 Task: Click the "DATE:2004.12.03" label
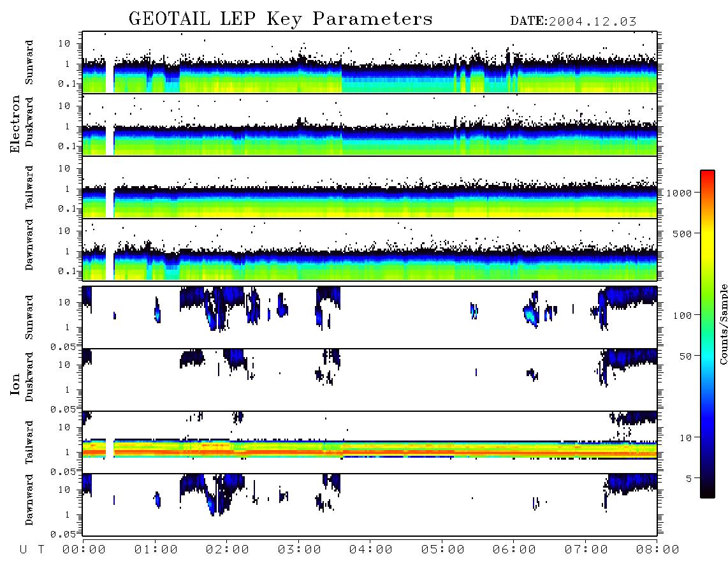coord(573,22)
